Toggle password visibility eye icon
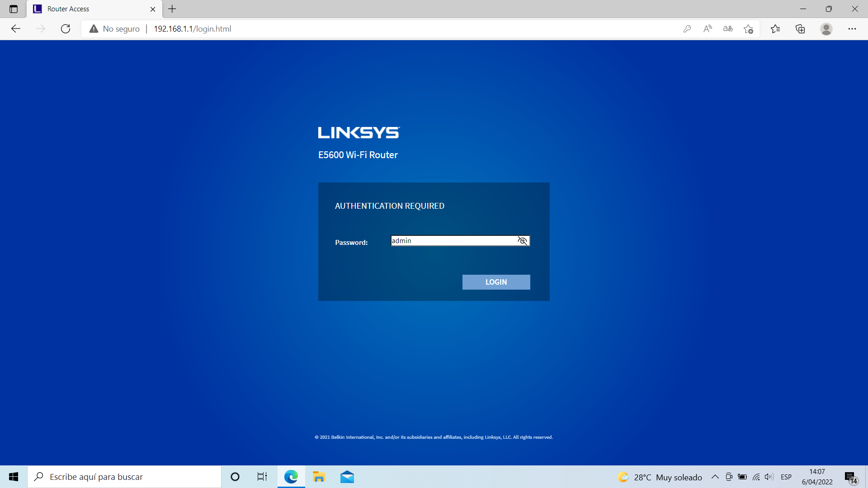This screenshot has height=488, width=868. 522,241
